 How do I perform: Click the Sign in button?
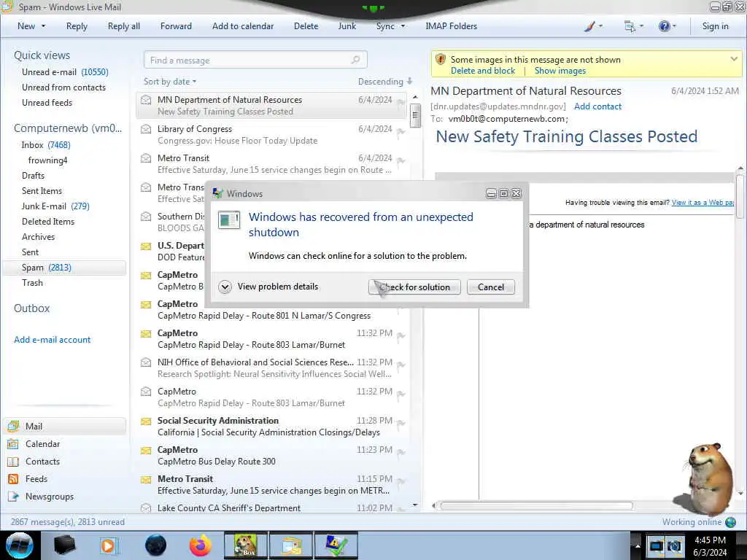click(715, 26)
